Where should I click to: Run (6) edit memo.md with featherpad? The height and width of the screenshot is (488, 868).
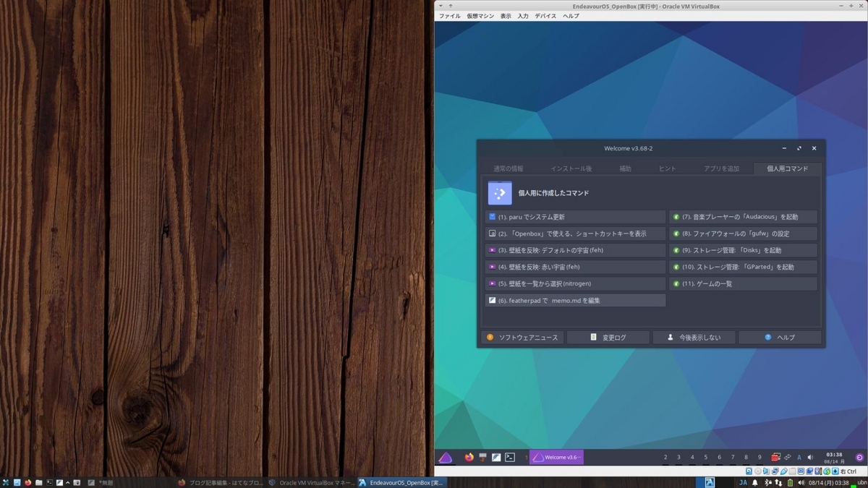click(575, 300)
